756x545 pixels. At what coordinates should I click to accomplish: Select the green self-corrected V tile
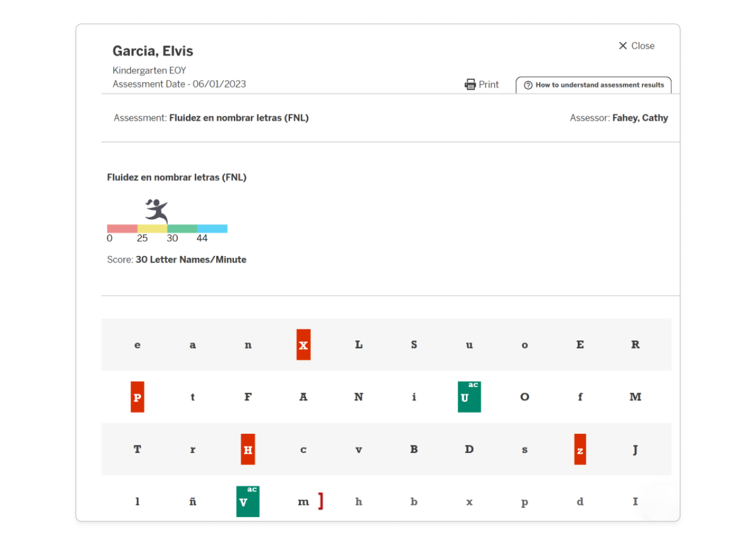[247, 501]
